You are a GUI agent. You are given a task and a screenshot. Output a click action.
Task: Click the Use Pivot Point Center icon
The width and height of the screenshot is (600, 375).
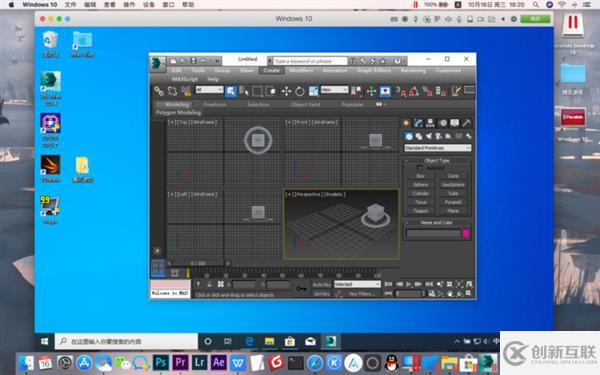click(x=356, y=91)
